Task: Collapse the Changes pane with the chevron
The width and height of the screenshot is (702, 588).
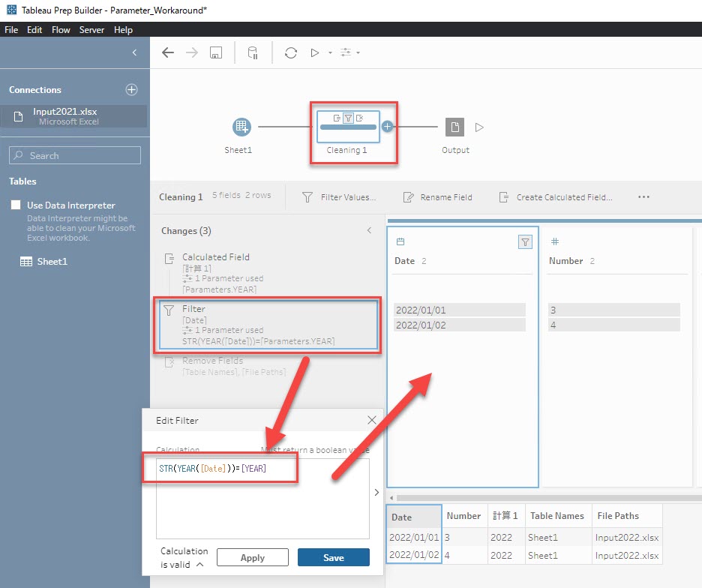Action: (x=369, y=230)
